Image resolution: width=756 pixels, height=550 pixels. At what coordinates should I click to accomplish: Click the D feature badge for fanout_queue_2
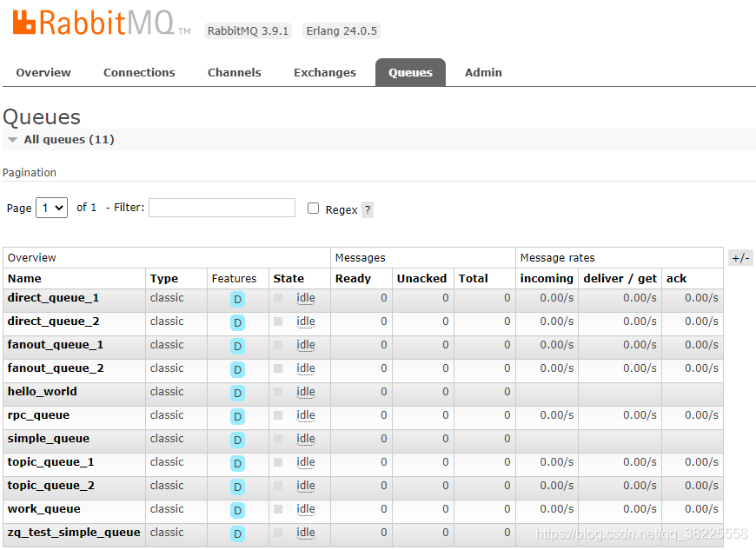point(237,370)
